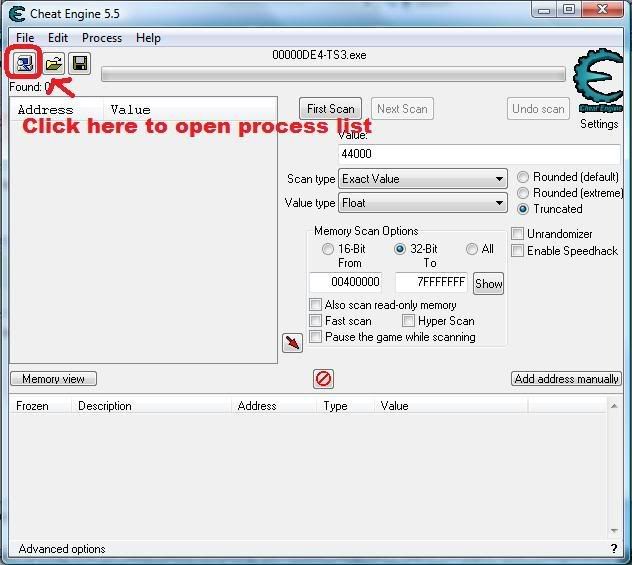Clear the address list with red prohibition icon

323,379
